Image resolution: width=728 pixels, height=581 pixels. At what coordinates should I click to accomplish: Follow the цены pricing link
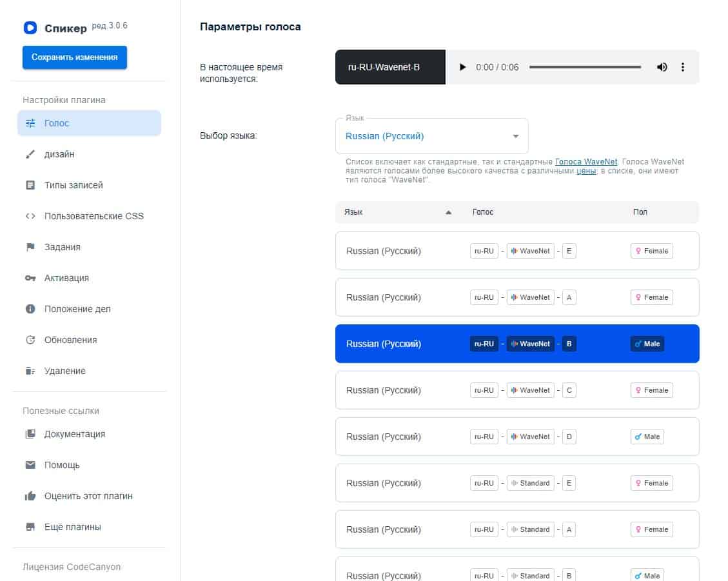586,171
